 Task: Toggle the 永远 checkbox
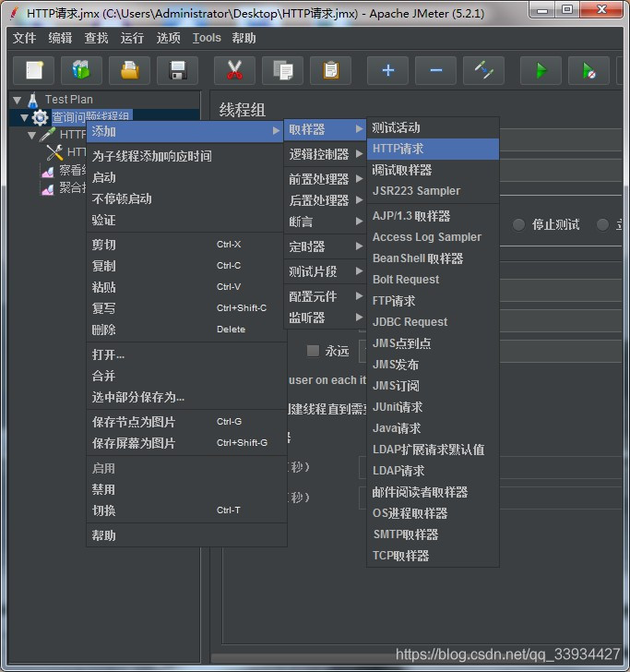pyautogui.click(x=313, y=351)
